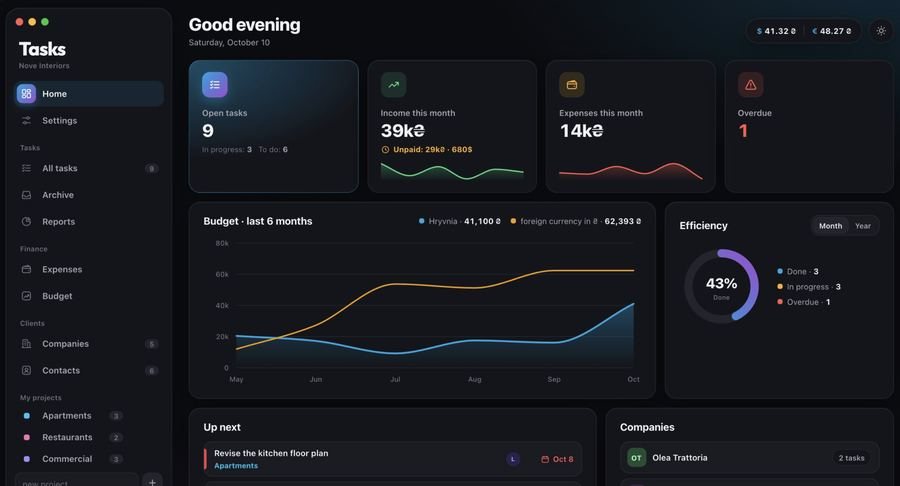900x486 pixels.
Task: Click the Done legend entry
Action: pyautogui.click(x=798, y=271)
